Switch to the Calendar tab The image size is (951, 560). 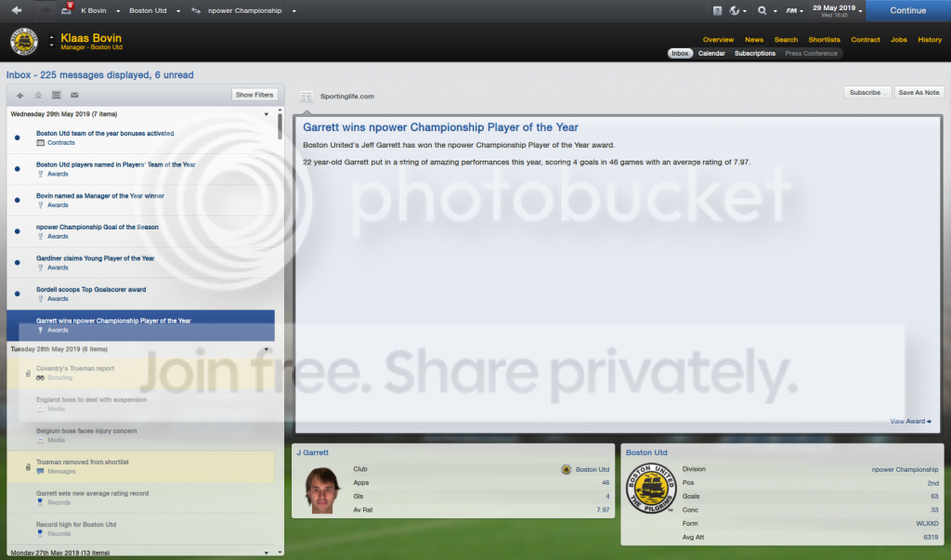(x=711, y=53)
